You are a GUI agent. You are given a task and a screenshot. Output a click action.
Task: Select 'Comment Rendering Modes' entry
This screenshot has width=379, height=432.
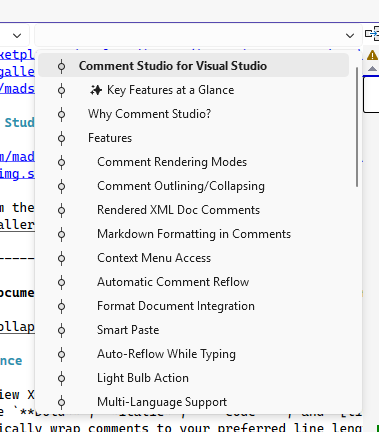[x=193, y=162]
